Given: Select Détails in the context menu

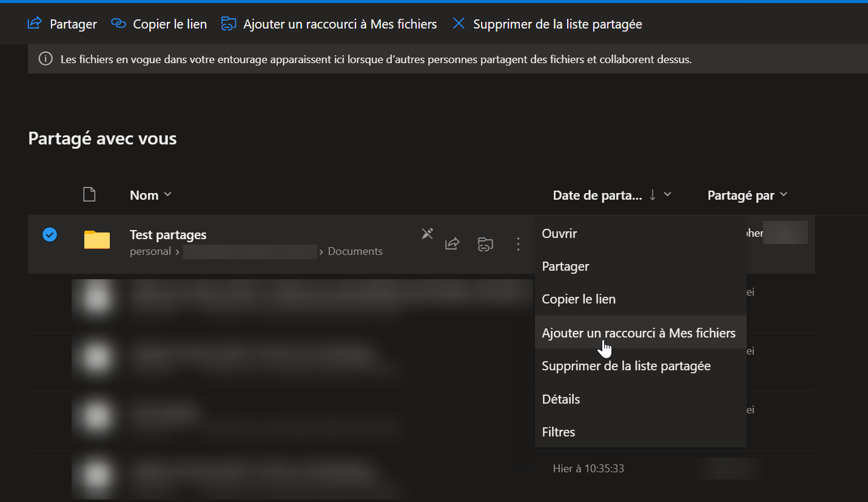Looking at the screenshot, I should click(560, 399).
